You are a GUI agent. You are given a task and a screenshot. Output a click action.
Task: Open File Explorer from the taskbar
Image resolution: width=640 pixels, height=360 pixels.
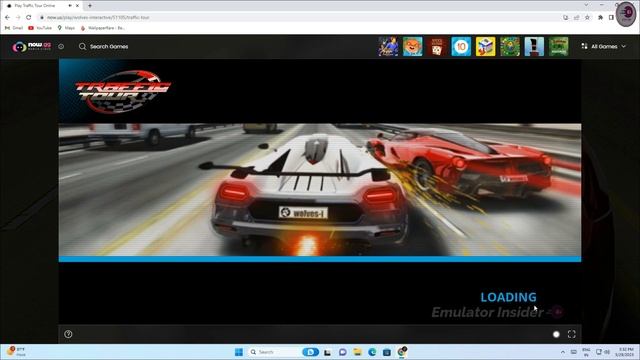pos(357,352)
